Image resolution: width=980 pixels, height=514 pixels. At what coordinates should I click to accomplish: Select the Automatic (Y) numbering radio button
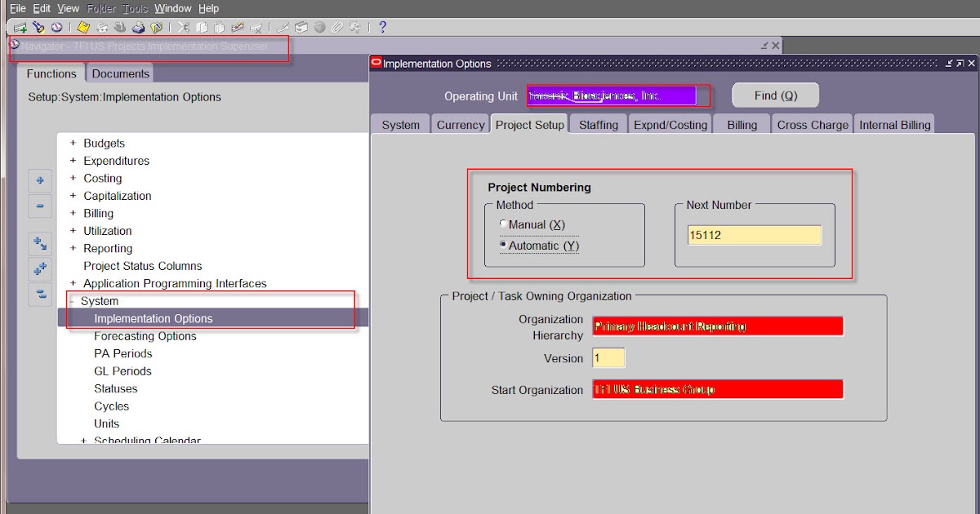504,244
